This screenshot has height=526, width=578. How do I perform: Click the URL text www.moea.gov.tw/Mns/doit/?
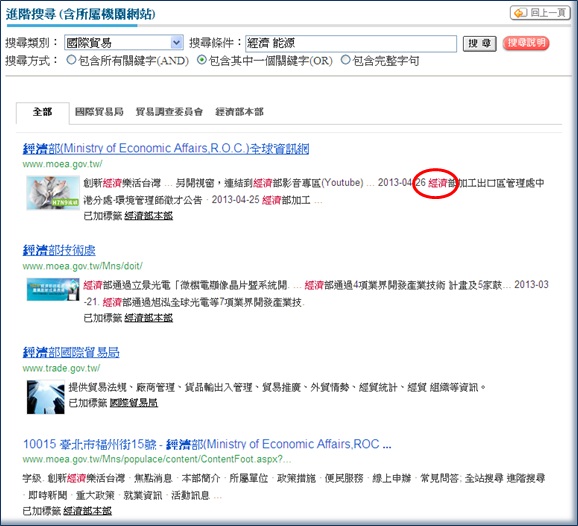[83, 266]
